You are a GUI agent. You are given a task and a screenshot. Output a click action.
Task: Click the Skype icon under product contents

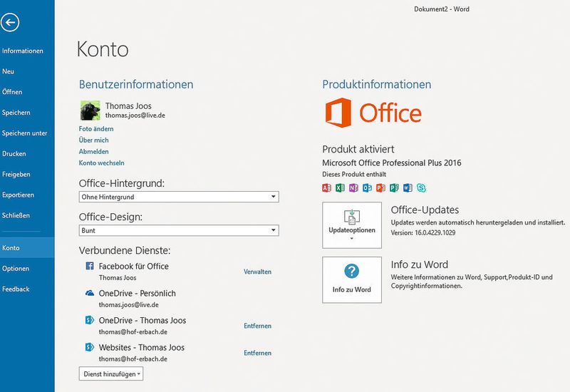421,187
